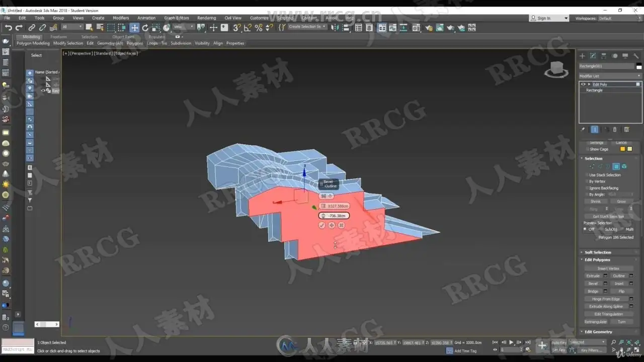Select the Off preview selection radio button
The height and width of the screenshot is (362, 644).
tap(585, 229)
